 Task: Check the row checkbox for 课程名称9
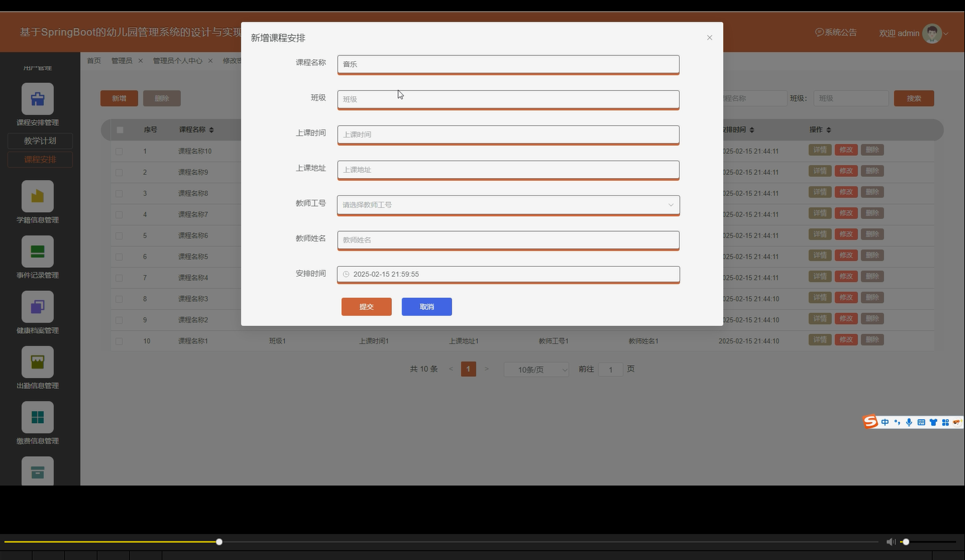tap(119, 172)
